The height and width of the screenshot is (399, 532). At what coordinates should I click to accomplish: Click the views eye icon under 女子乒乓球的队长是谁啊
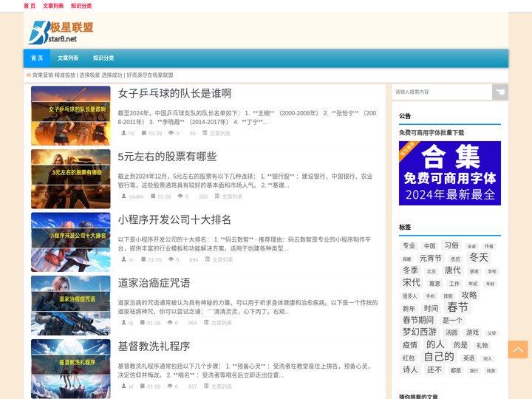coord(171,133)
